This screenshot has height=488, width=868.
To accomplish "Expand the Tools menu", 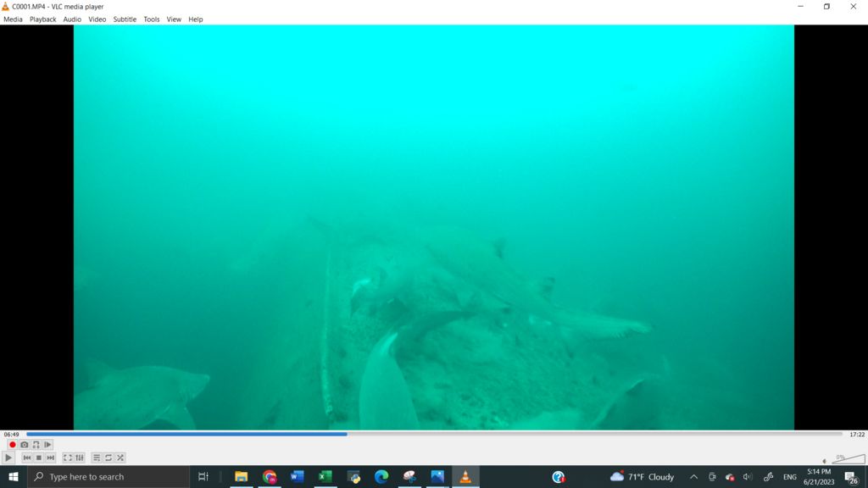I will pos(151,19).
